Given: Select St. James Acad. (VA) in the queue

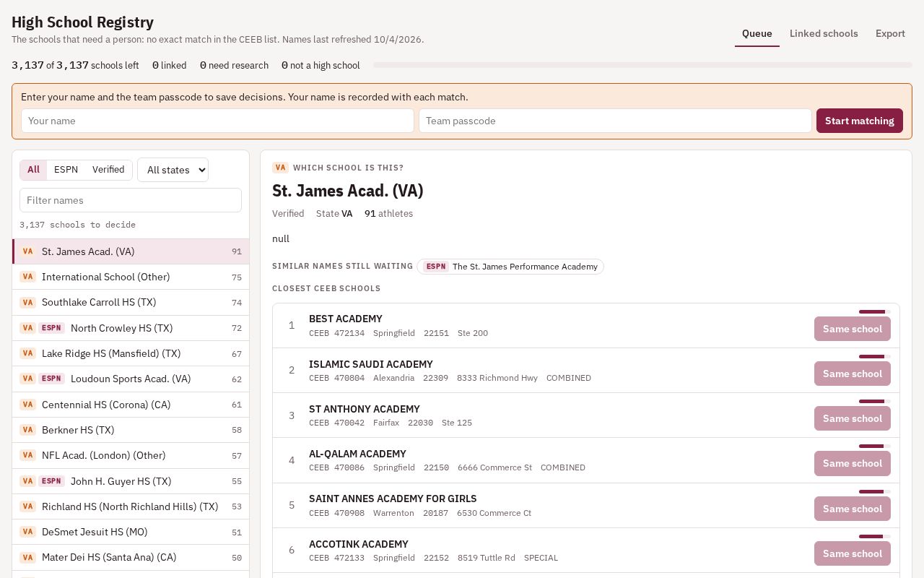Looking at the screenshot, I should (131, 251).
